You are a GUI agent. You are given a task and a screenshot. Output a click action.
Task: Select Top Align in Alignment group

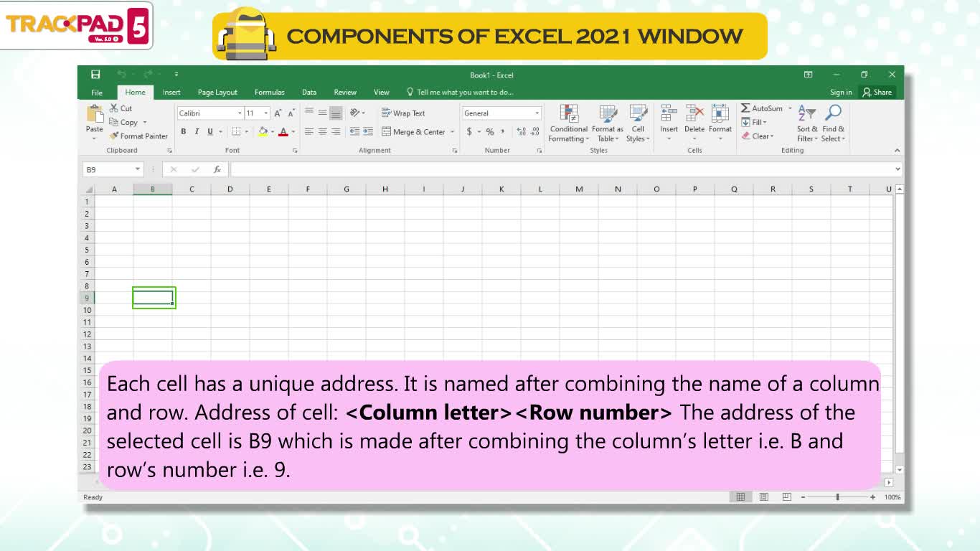pos(309,113)
